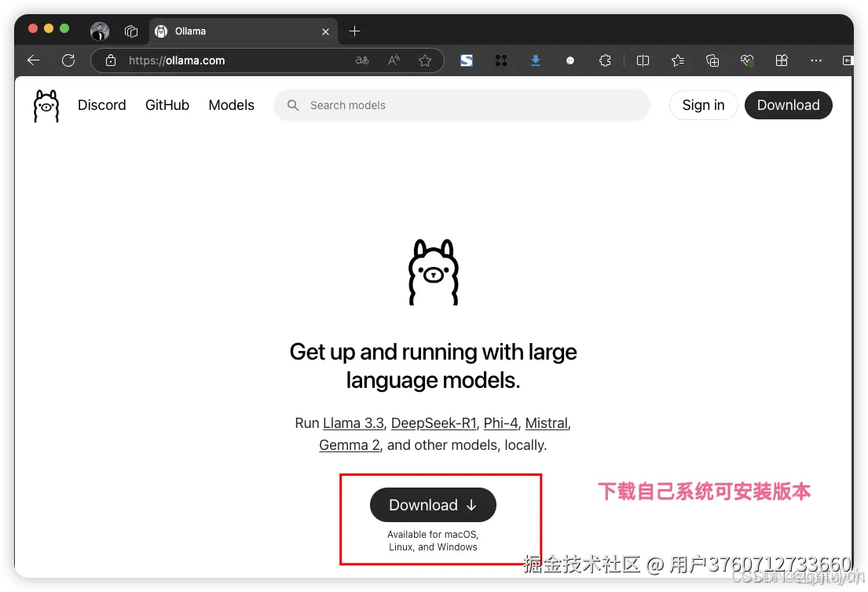This screenshot has height=592, width=868.
Task: Add ollama.com to favorites star
Action: pyautogui.click(x=425, y=60)
